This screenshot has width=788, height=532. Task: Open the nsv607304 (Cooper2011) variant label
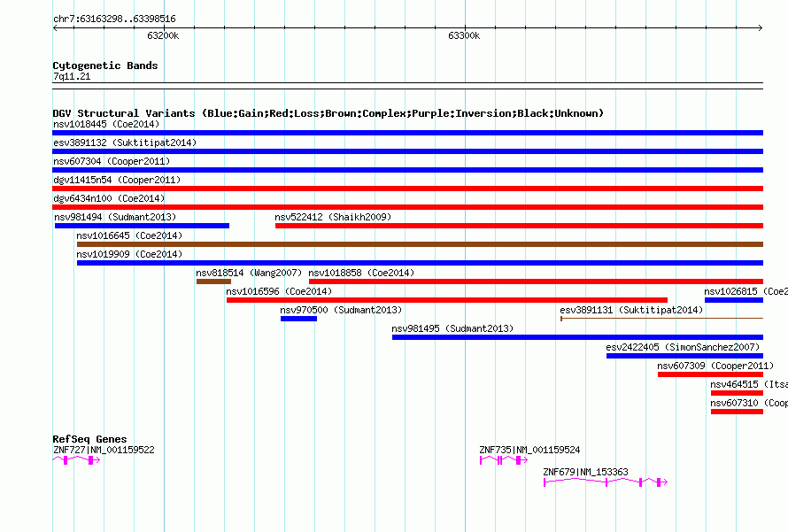point(112,161)
